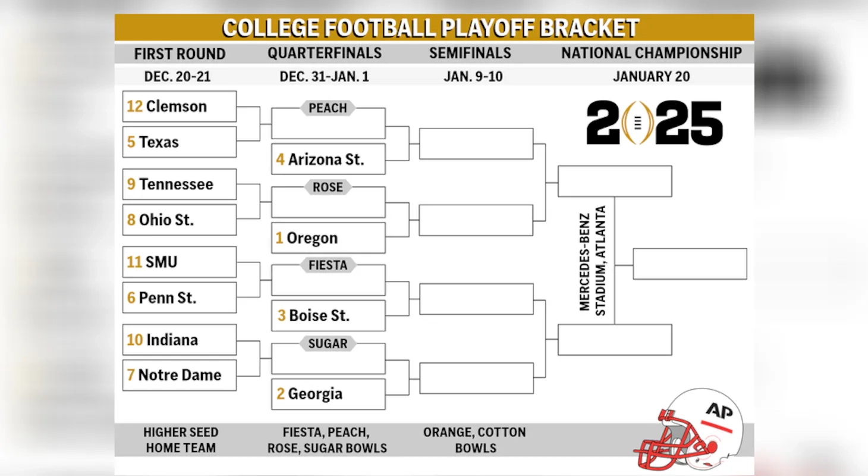868x476 pixels.
Task: Click the 7 Notre Dame team box
Action: 180,375
